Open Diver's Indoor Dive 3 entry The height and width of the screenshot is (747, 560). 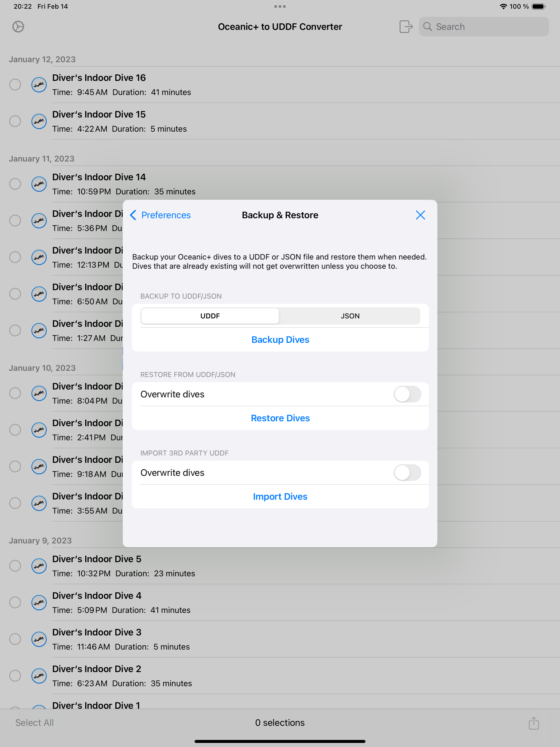(x=280, y=639)
